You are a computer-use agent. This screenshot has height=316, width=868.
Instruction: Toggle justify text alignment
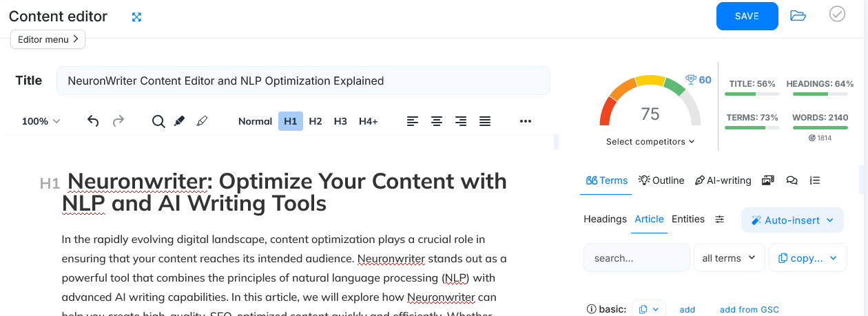485,121
